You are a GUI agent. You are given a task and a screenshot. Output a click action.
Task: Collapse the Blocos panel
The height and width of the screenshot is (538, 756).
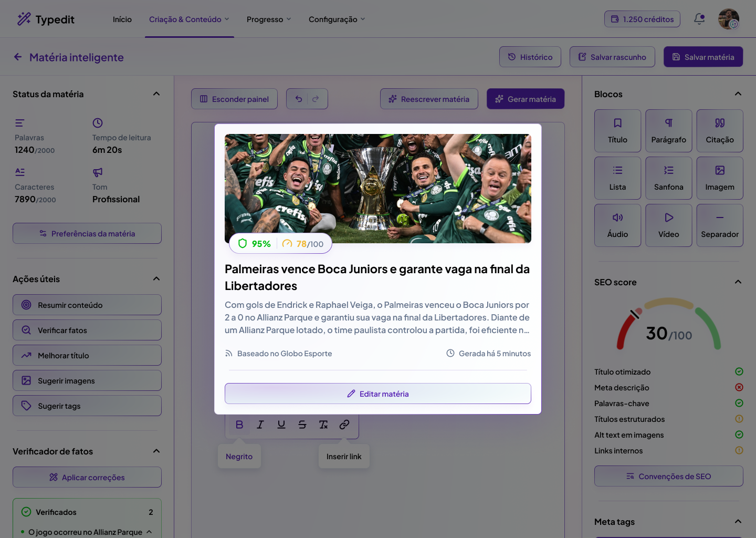[738, 94]
